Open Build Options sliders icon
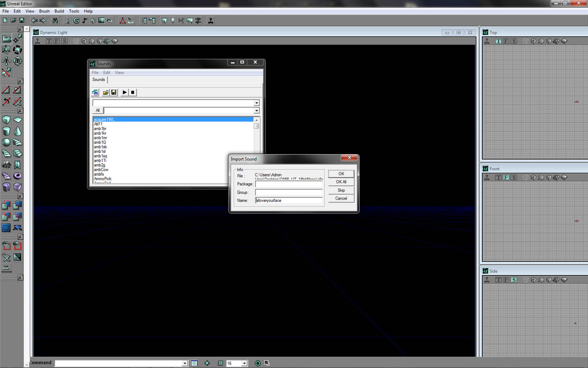Image resolution: width=588 pixels, height=368 pixels. pyautogui.click(x=198, y=20)
